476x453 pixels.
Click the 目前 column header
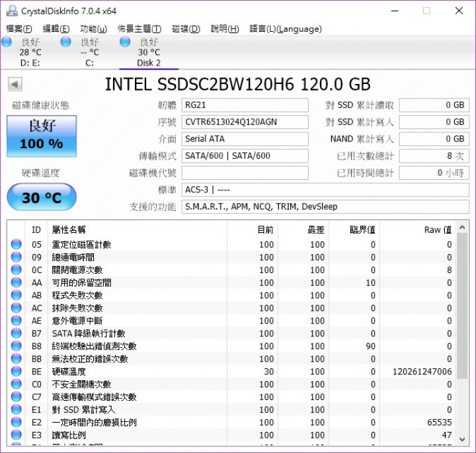point(253,230)
